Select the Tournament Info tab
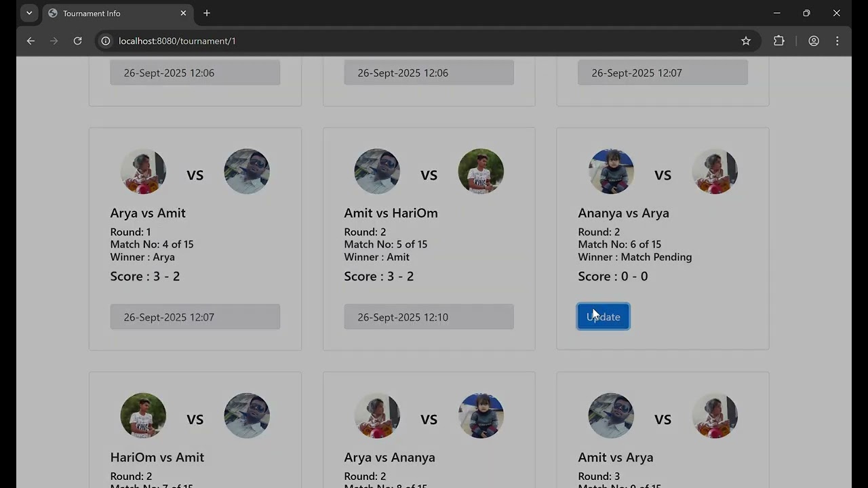 click(x=117, y=13)
